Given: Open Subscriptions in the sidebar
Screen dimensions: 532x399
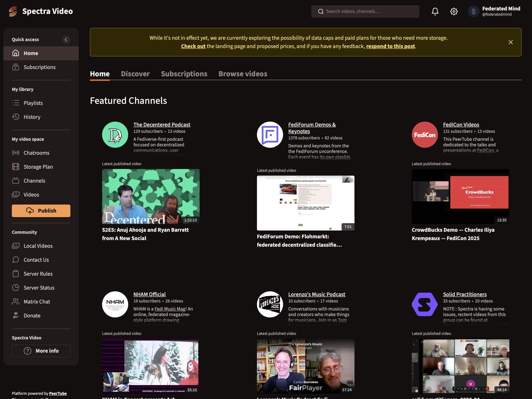Looking at the screenshot, I should pyautogui.click(x=41, y=67).
